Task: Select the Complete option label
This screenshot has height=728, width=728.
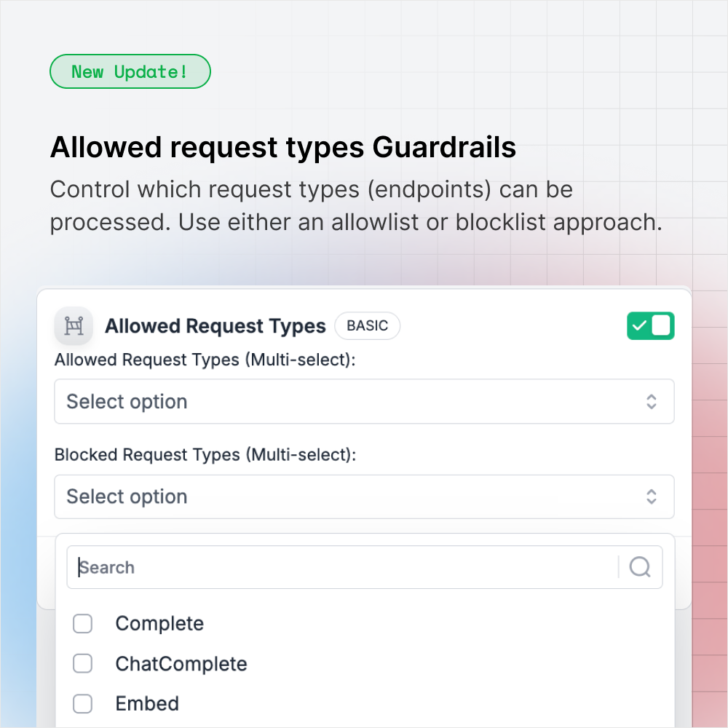Action: coord(159,624)
